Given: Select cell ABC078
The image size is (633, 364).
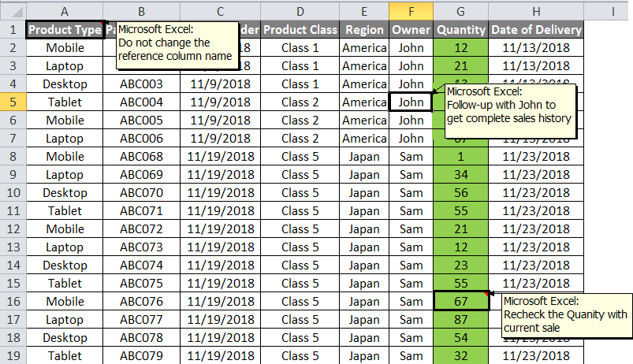Looking at the screenshot, I should point(141,338).
